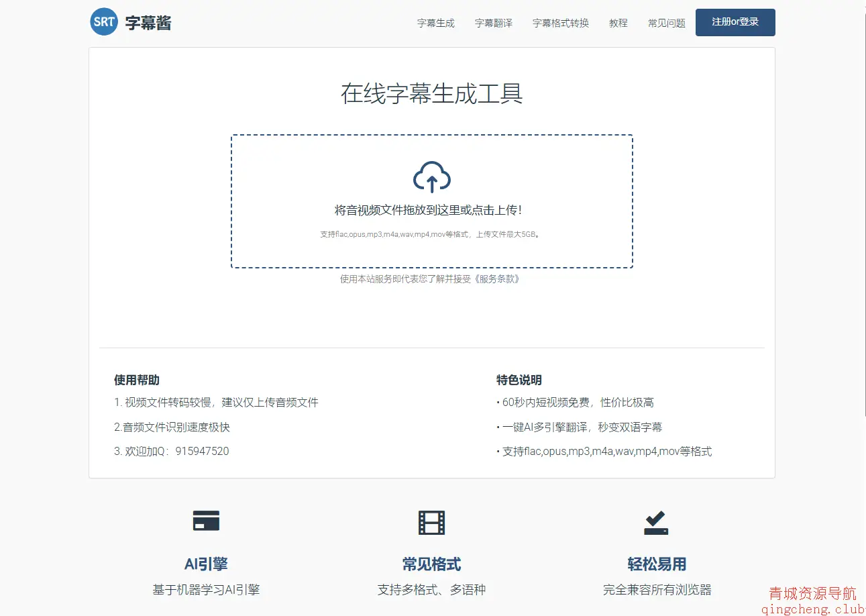Click the SRT round logo icon
866x616 pixels.
coord(104,21)
